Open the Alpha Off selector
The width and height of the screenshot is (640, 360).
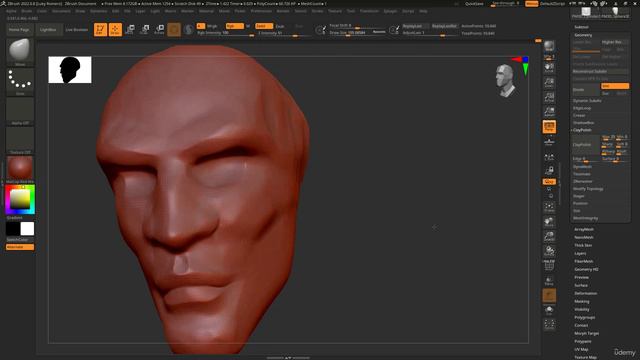coord(20,111)
